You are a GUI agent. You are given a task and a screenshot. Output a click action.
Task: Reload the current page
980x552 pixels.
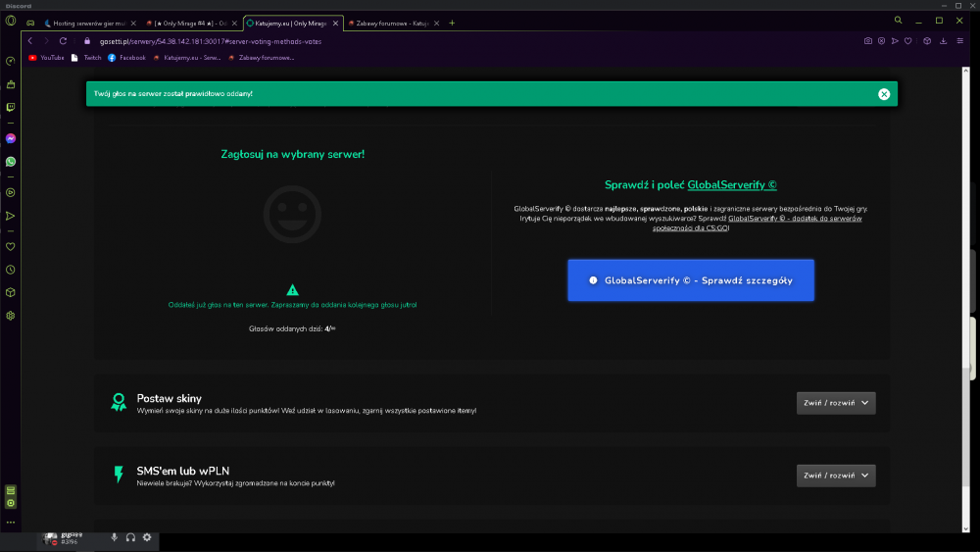pyautogui.click(x=63, y=41)
